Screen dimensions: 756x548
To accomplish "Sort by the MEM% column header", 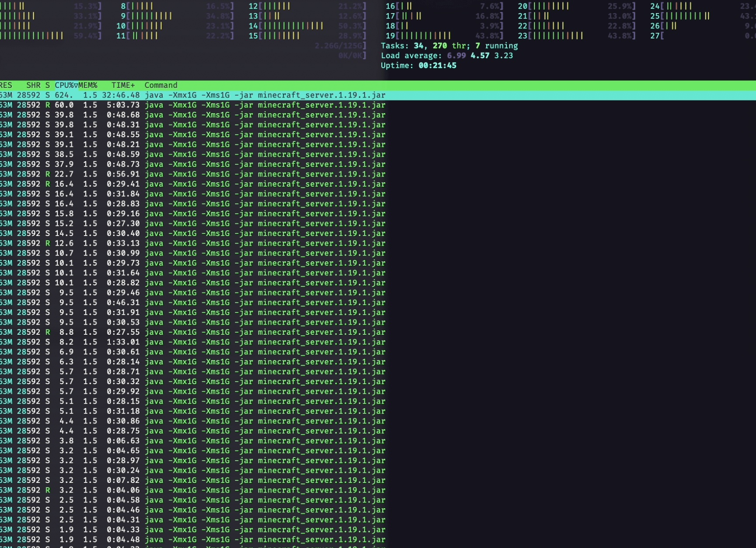I will tap(88, 85).
